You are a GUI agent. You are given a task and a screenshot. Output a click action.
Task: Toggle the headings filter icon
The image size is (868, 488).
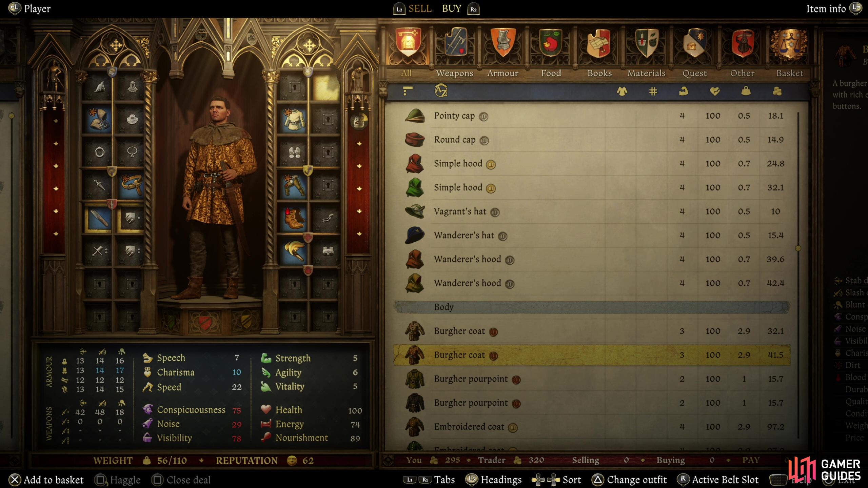tap(408, 91)
